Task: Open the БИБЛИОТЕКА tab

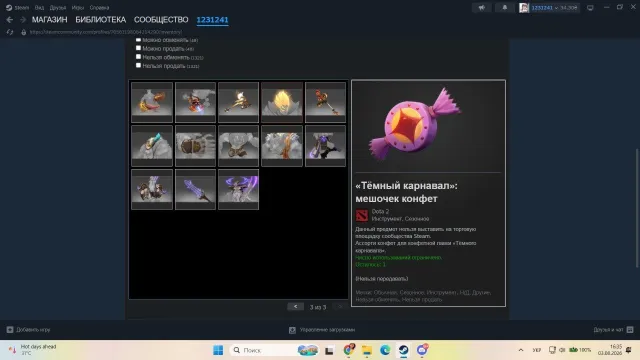Action: pos(100,20)
